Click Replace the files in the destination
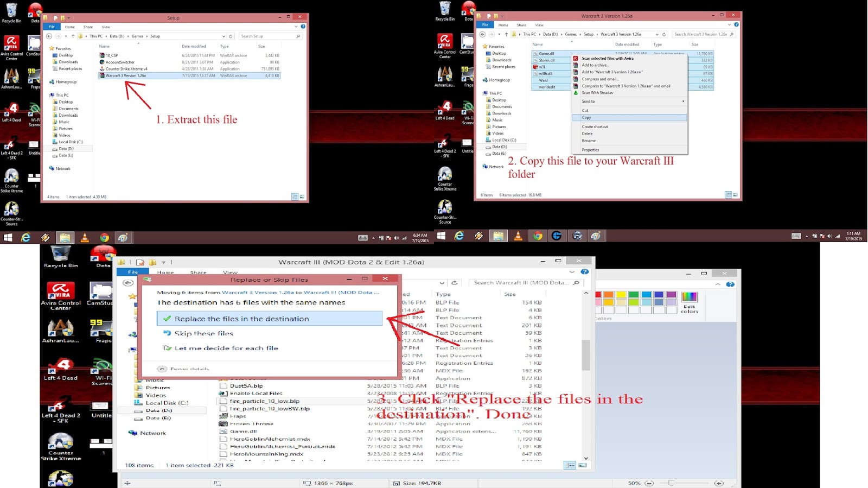Screen dimensions: 868x488 pos(270,319)
